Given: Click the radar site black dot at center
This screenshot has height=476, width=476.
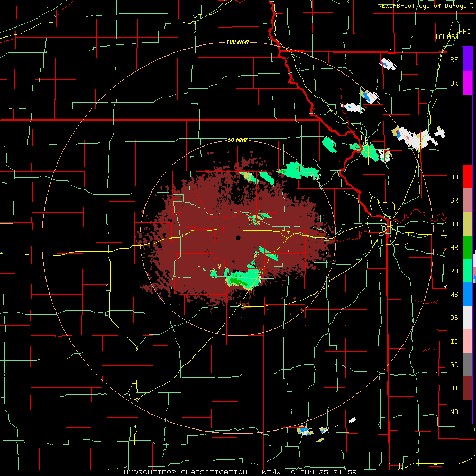Looking at the screenshot, I should 238,237.
